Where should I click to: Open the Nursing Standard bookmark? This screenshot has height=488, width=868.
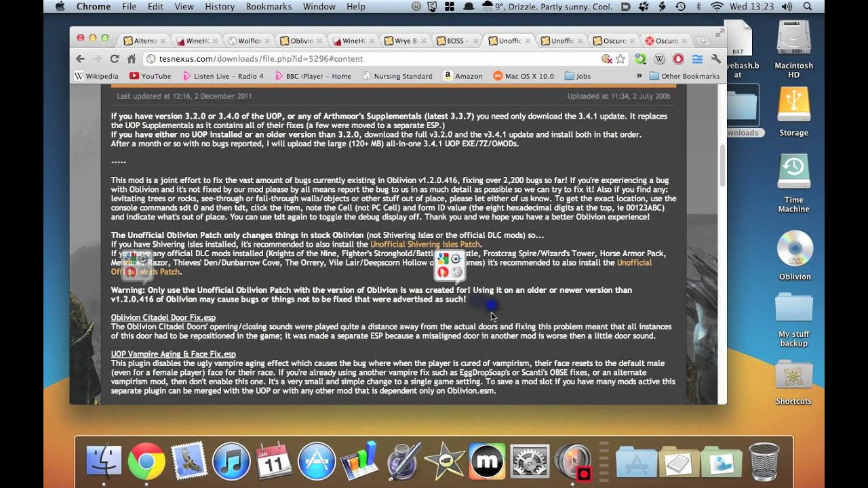(x=397, y=76)
